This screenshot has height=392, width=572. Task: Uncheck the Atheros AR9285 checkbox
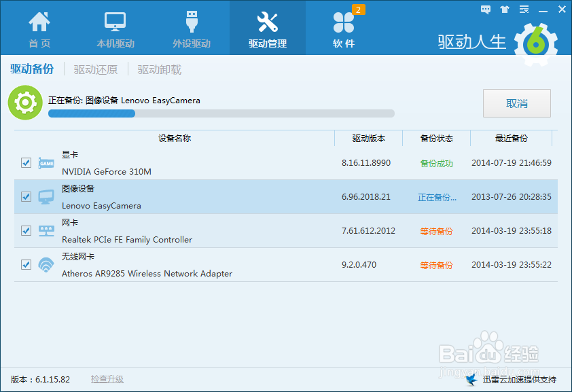pyautogui.click(x=26, y=264)
